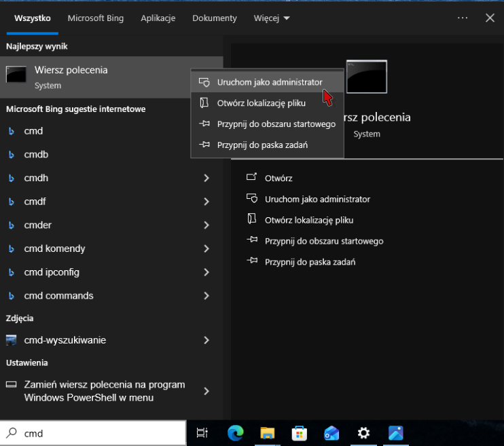Viewport: 504px width, 446px height.
Task: Open Outlook from the taskbar
Action: pyautogui.click(x=331, y=433)
